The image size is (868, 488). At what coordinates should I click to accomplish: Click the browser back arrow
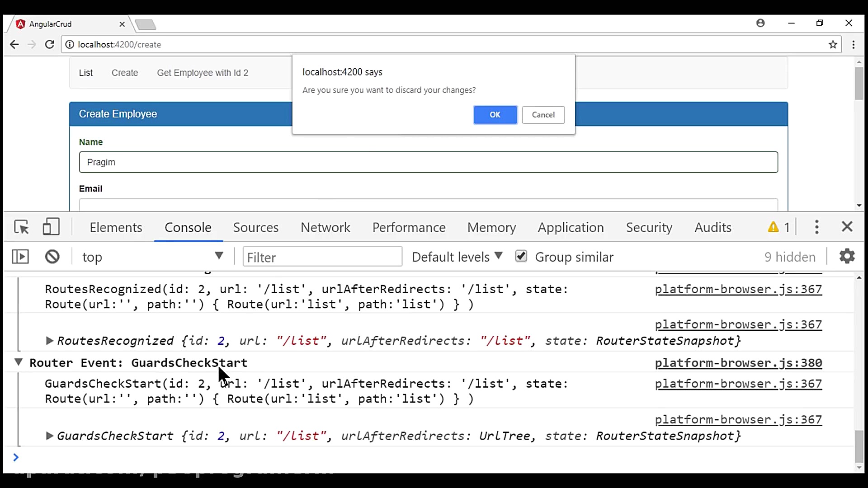coord(14,44)
